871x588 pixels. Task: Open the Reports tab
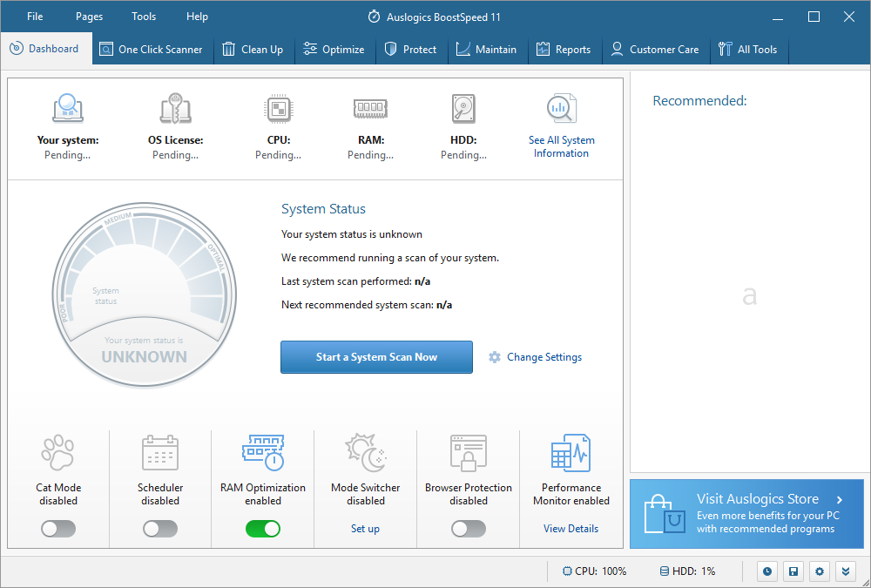(x=564, y=50)
